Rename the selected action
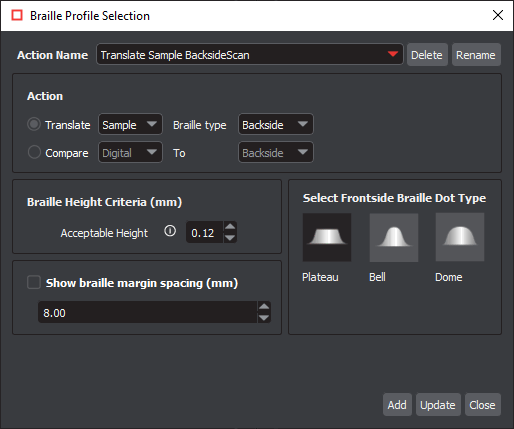Image resolution: width=514 pixels, height=429 pixels. pos(476,55)
